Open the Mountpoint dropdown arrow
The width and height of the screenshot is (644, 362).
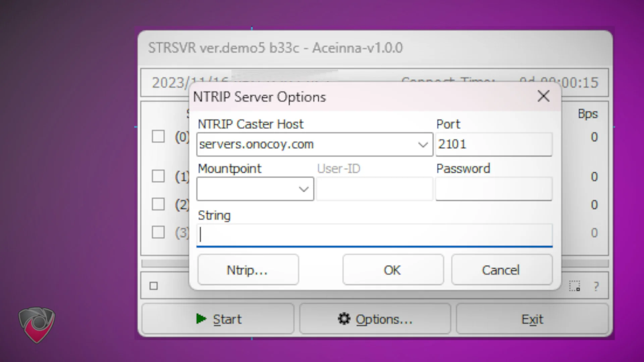(x=304, y=189)
